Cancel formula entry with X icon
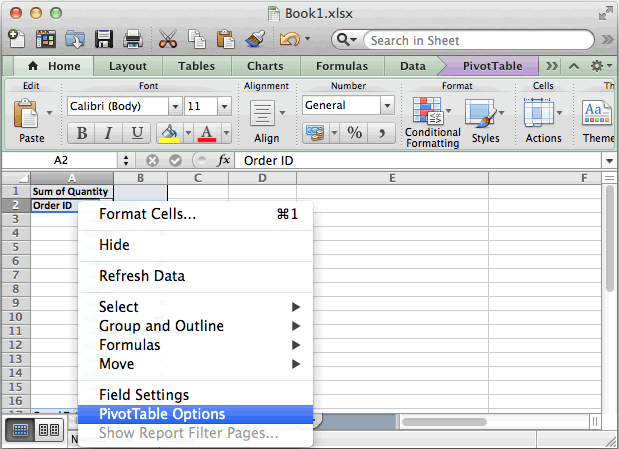Screen dimensions: 619x449 [152, 161]
